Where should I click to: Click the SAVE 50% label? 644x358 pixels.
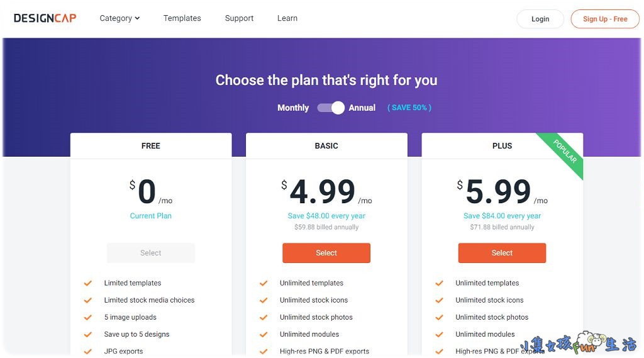click(409, 108)
